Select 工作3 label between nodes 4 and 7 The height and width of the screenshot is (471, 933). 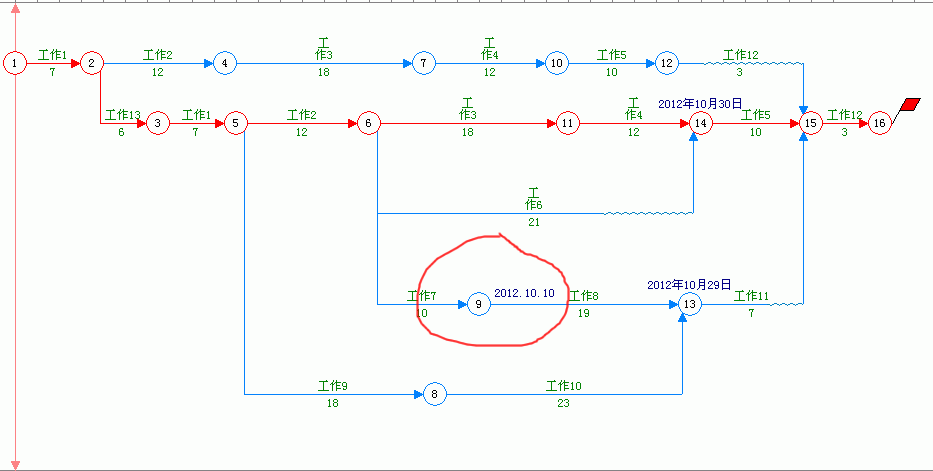[x=324, y=49]
